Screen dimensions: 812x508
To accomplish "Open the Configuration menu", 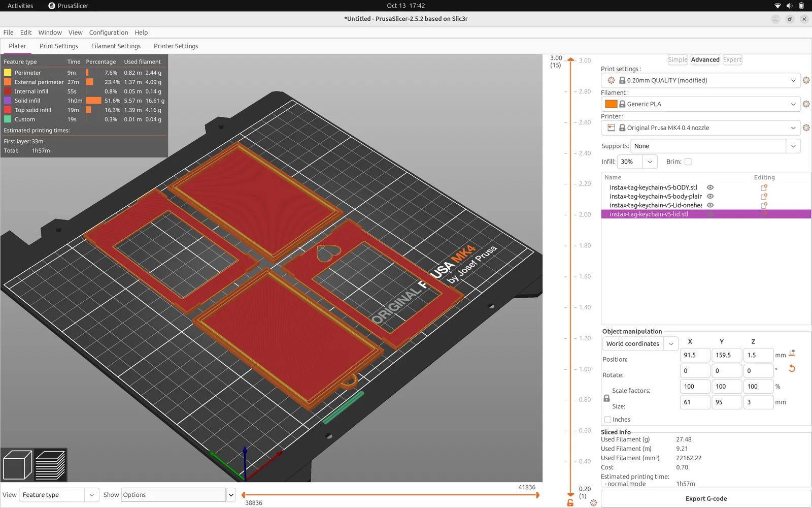I will pyautogui.click(x=109, y=33).
